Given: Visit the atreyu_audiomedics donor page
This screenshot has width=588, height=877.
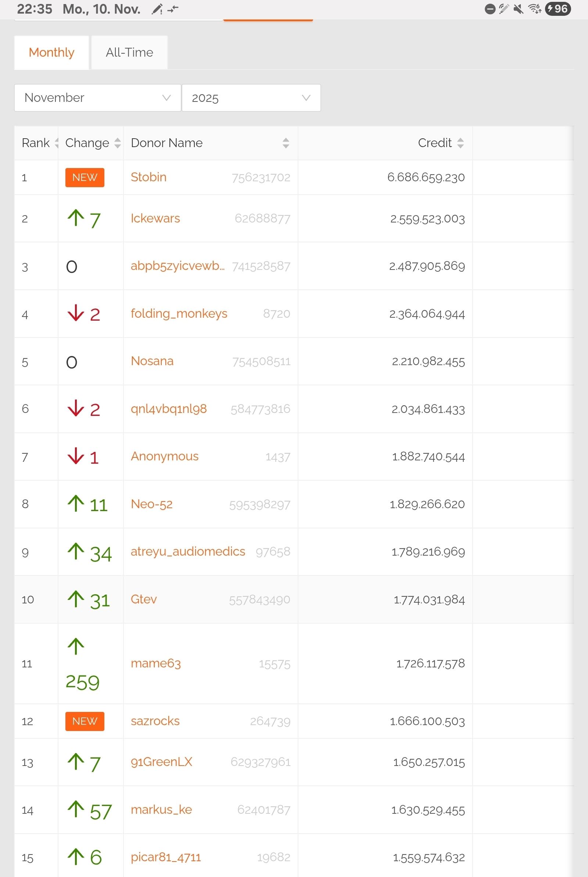Looking at the screenshot, I should pyautogui.click(x=187, y=552).
